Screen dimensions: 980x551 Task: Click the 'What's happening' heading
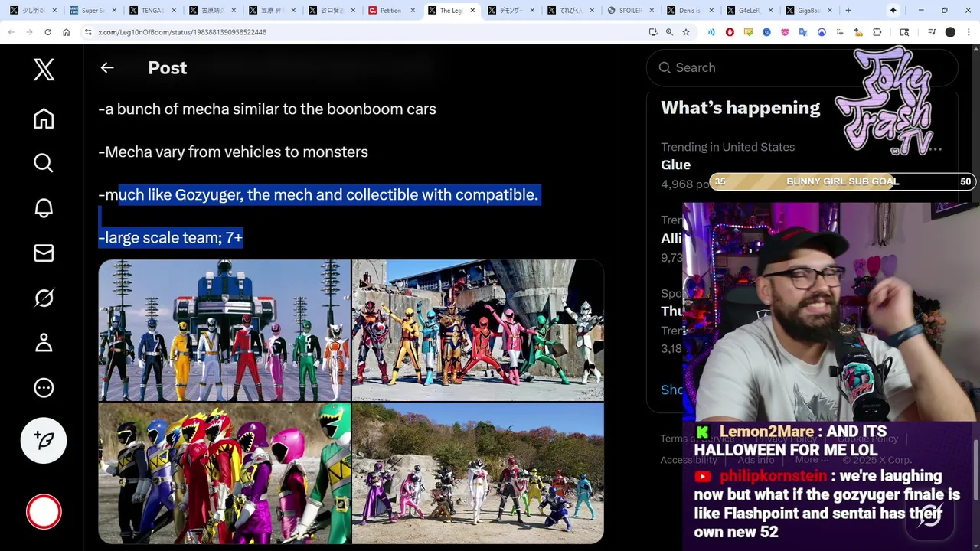click(740, 108)
